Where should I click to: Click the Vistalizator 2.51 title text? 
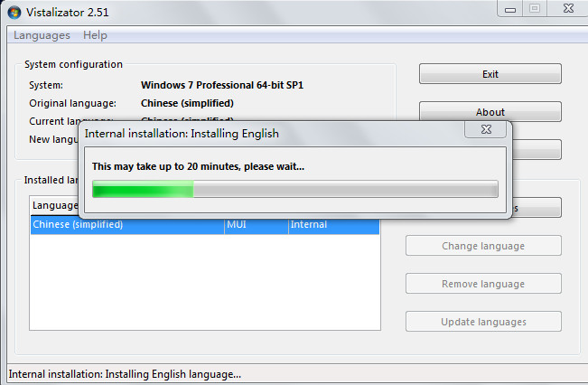(x=68, y=13)
